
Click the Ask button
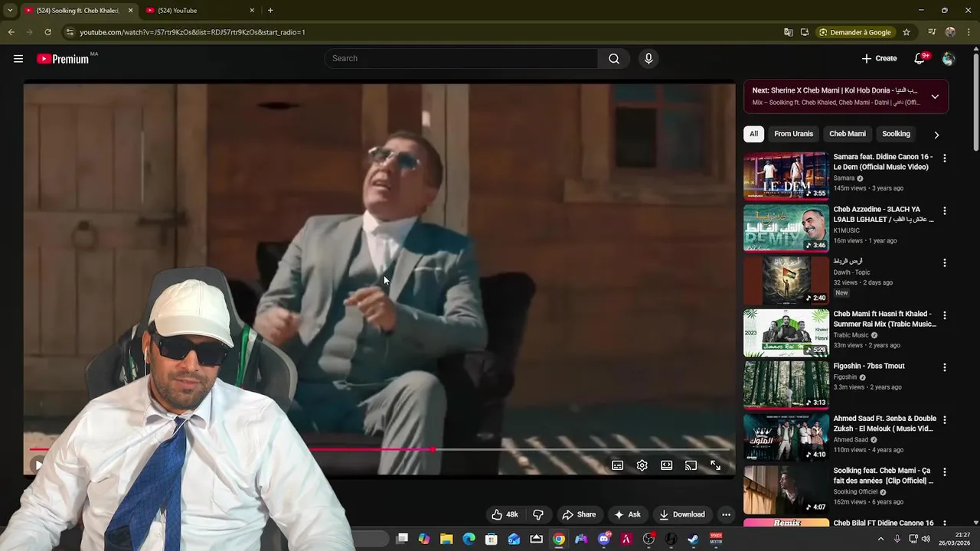627,514
